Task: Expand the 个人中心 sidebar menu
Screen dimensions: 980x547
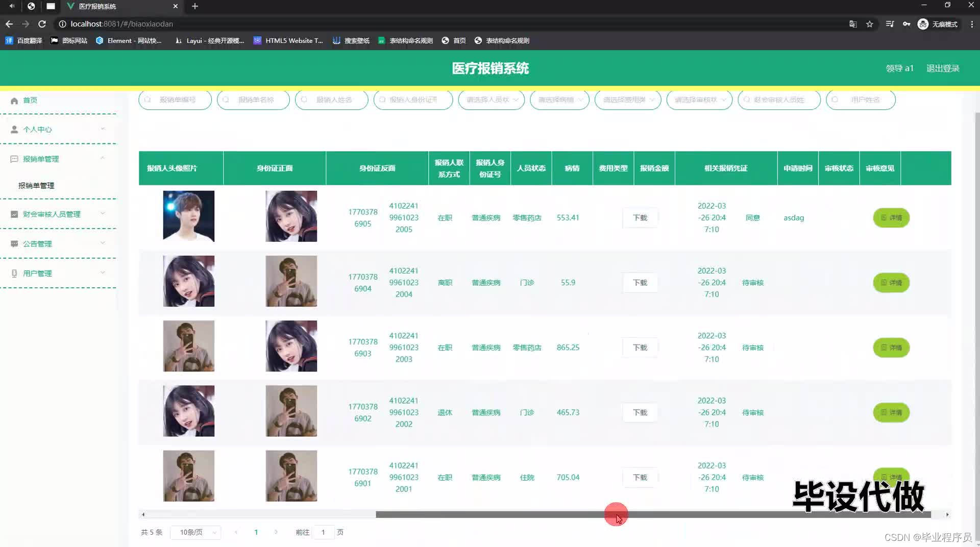Action: pos(59,130)
